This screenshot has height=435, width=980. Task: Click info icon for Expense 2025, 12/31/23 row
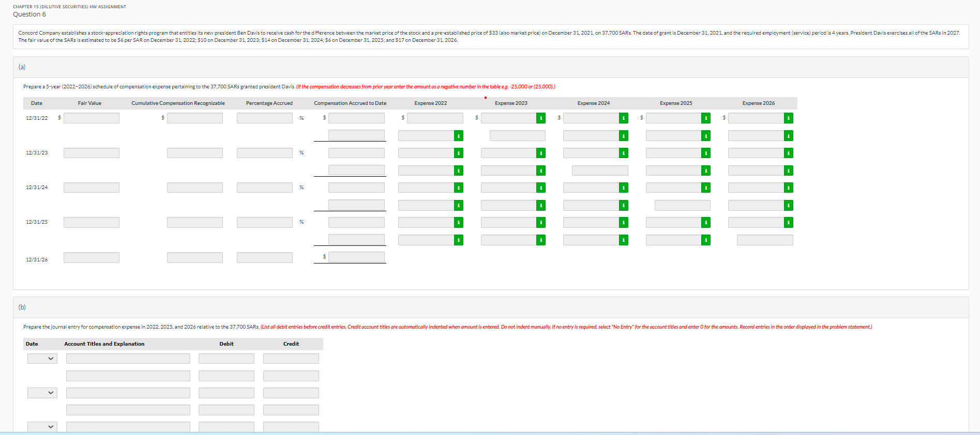pos(706,153)
